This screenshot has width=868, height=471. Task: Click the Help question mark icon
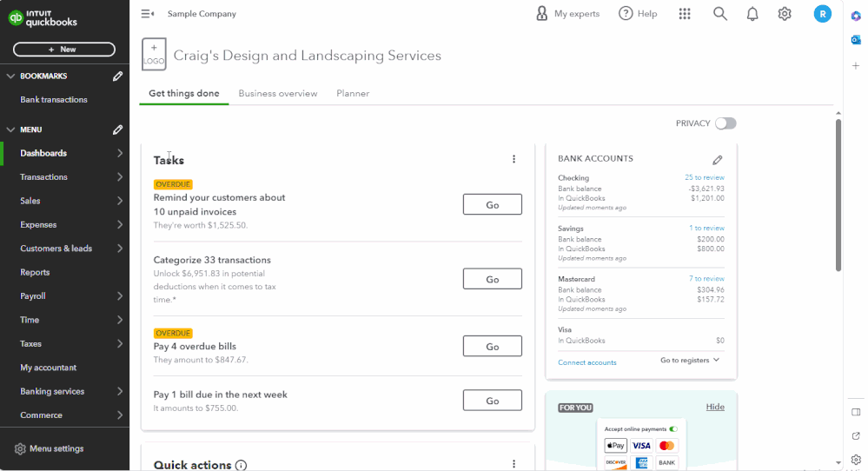pos(626,14)
